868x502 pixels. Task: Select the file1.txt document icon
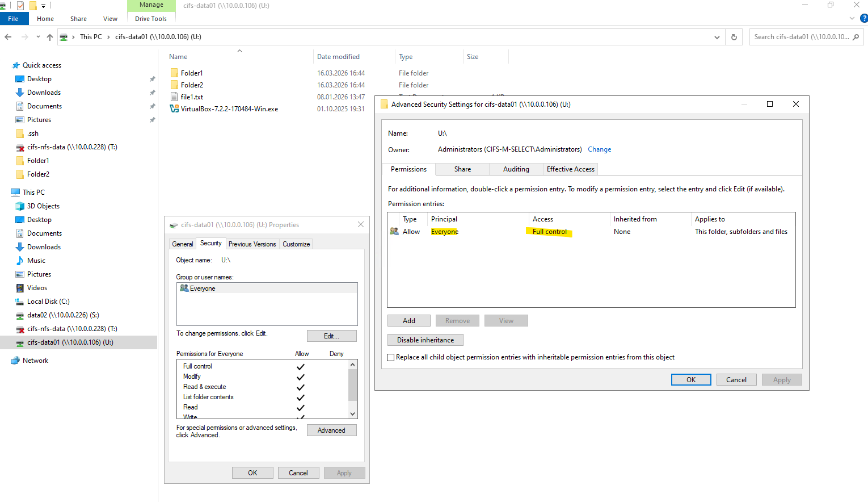(x=175, y=97)
